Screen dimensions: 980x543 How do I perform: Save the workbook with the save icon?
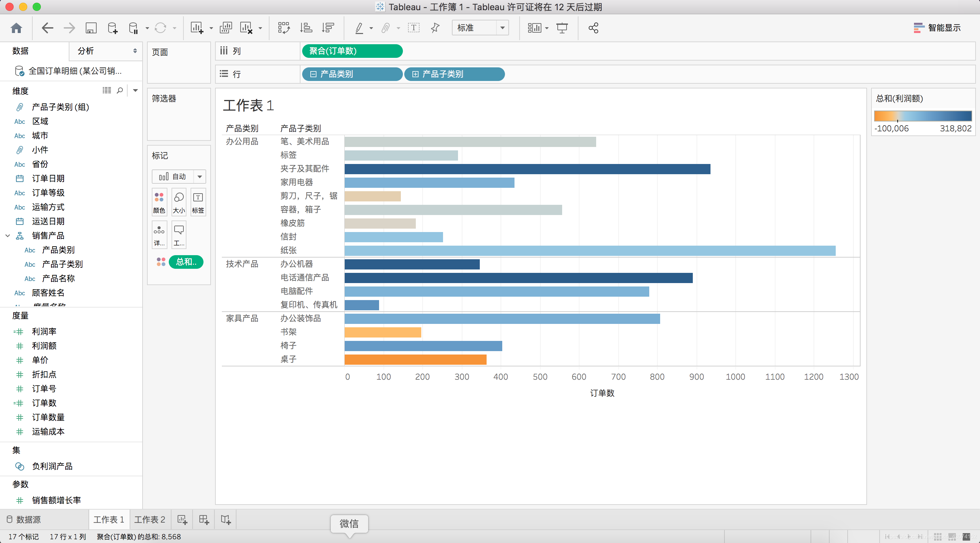click(x=91, y=28)
